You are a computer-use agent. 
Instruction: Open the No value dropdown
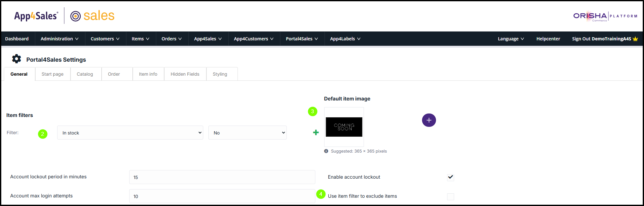(247, 133)
